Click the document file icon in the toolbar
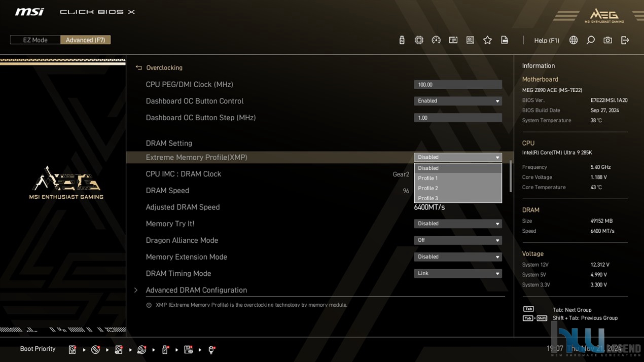Screen dimensions: 644x362 click(505, 40)
